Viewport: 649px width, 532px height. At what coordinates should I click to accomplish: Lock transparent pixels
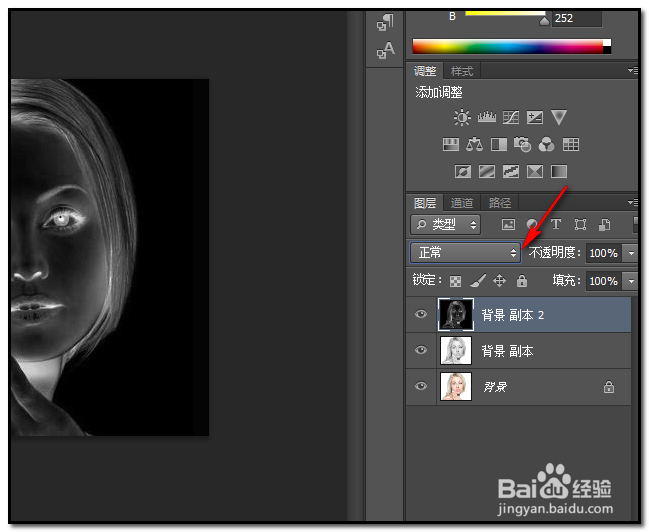455,281
